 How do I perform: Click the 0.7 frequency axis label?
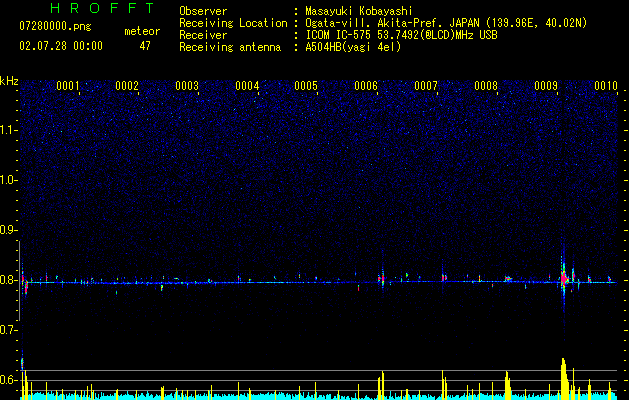9,330
